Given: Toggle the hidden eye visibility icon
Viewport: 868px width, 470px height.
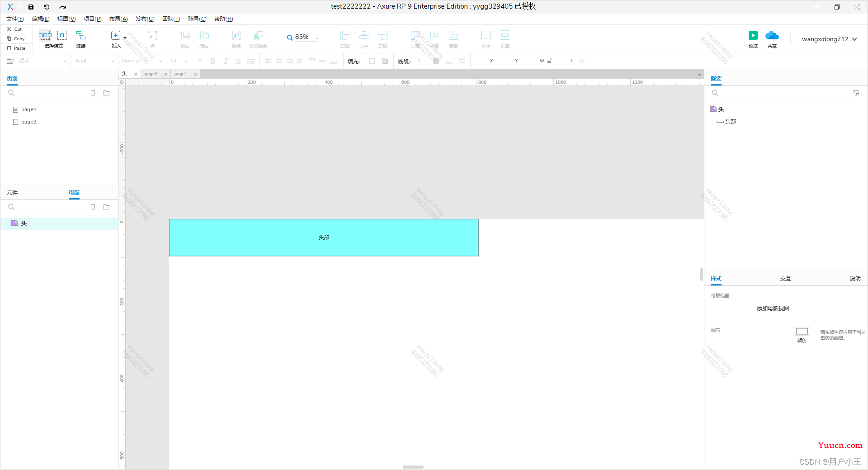Looking at the screenshot, I should click(582, 61).
